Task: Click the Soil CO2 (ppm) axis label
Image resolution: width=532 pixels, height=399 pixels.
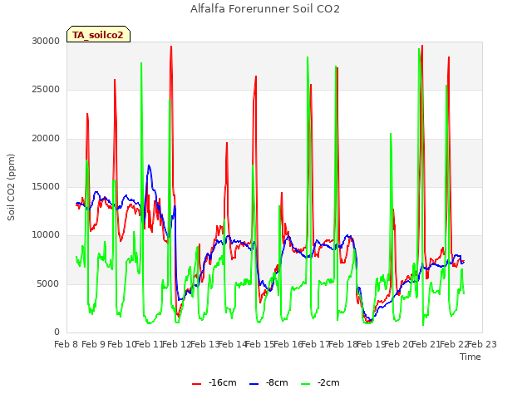Action: tap(11, 187)
